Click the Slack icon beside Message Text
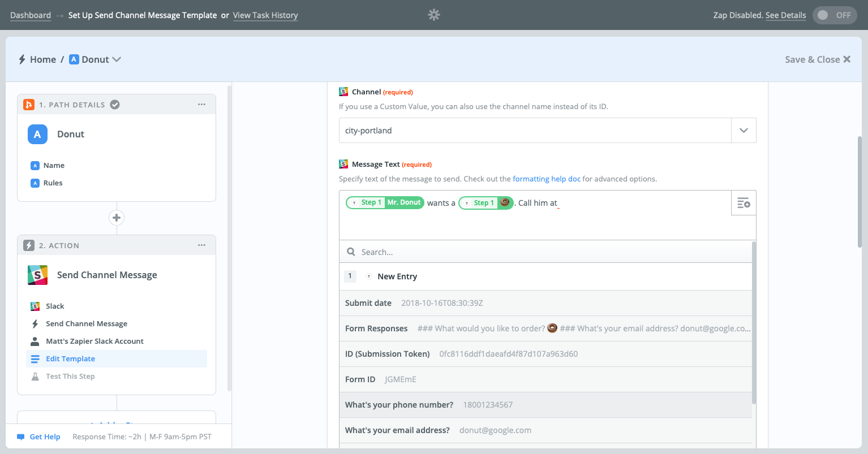The height and width of the screenshot is (454, 868). pos(343,164)
